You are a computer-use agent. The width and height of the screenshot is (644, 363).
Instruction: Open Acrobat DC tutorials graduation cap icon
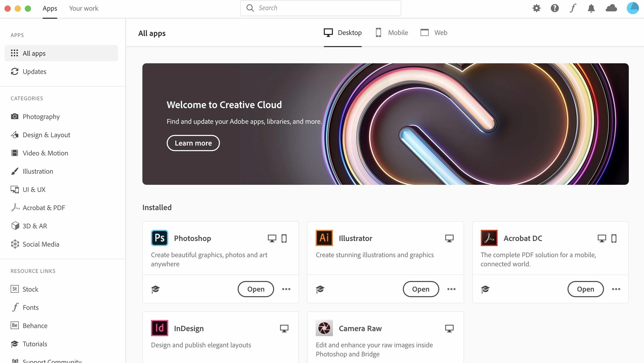485,289
